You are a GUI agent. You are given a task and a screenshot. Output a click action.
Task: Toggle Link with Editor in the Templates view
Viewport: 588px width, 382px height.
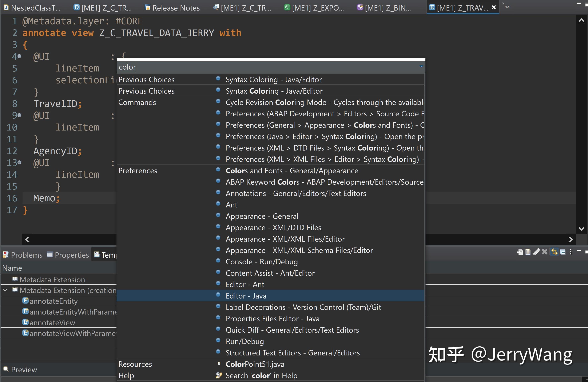point(554,252)
